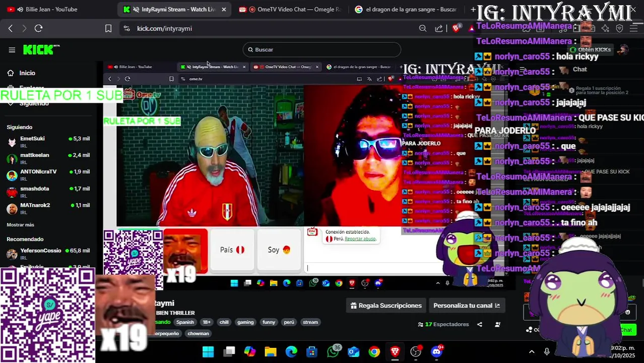644x363 pixels.
Task: Click the gaming stream tag
Action: pos(245,322)
